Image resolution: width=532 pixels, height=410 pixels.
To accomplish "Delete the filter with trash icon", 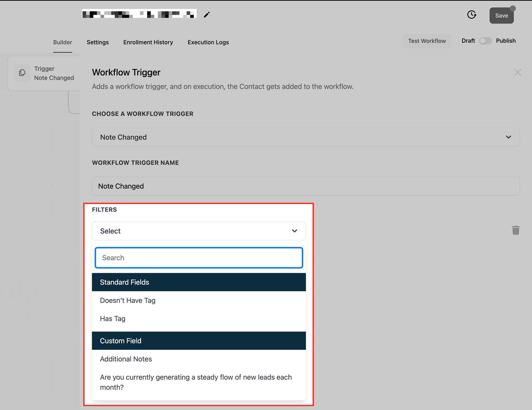I will tap(515, 230).
